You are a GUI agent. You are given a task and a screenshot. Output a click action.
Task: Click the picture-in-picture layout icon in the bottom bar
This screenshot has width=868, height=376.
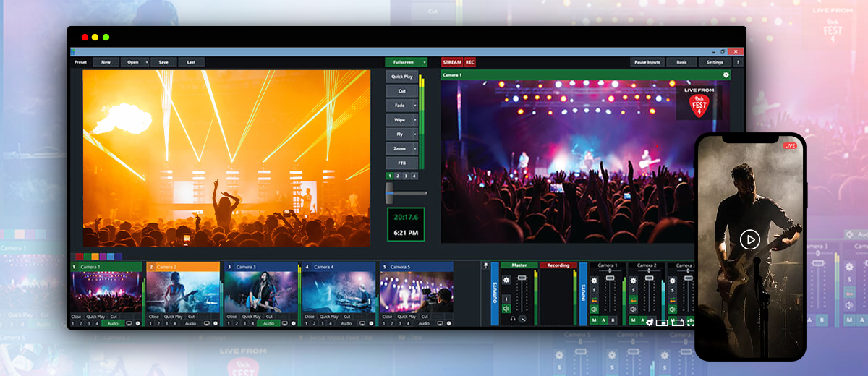point(662,322)
